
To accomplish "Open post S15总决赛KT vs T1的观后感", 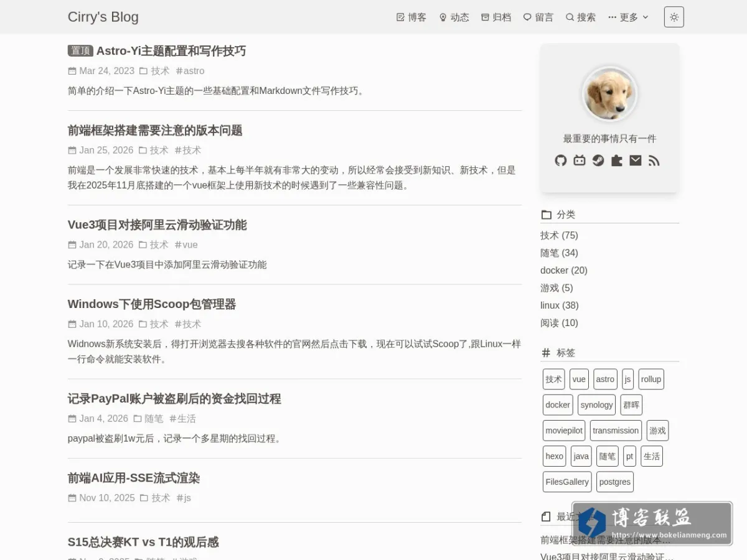I will pyautogui.click(x=143, y=542).
